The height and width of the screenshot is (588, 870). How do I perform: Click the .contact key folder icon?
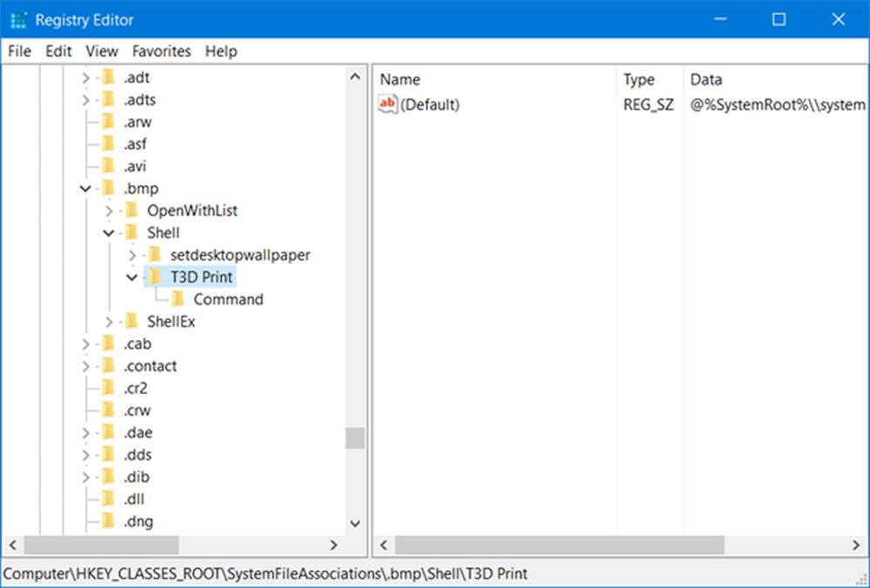coord(108,365)
